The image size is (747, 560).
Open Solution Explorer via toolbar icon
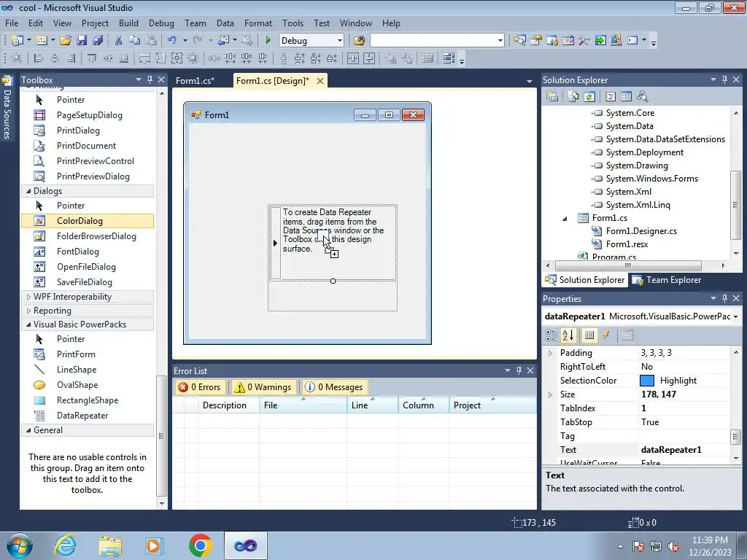519,41
